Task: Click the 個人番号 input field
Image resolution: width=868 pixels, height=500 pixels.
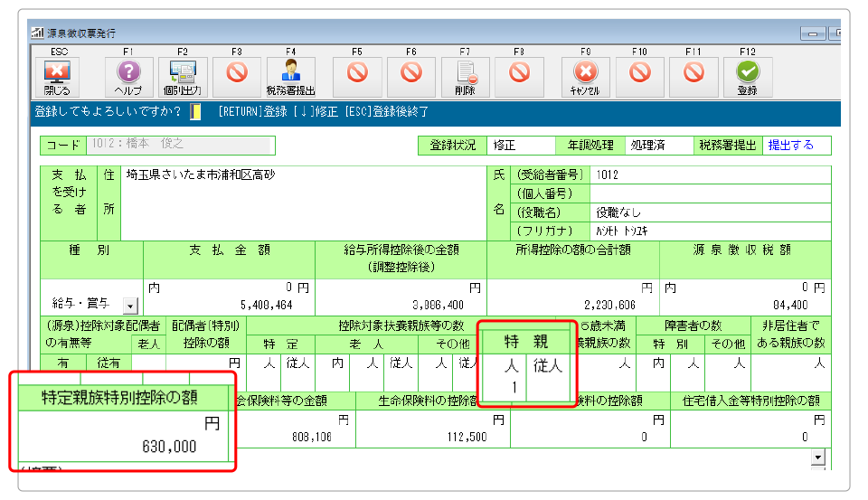Action: tap(710, 193)
